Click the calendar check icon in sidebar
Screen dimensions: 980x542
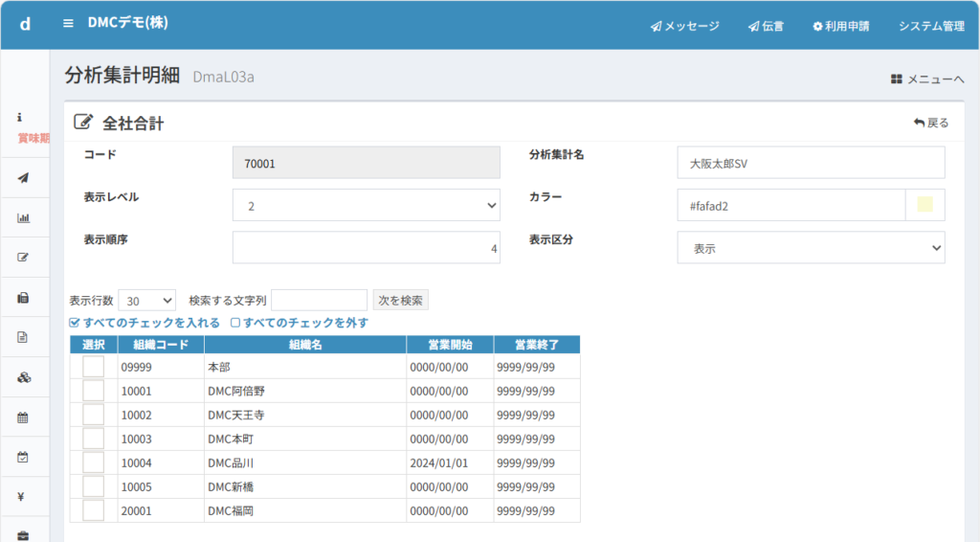[24, 457]
